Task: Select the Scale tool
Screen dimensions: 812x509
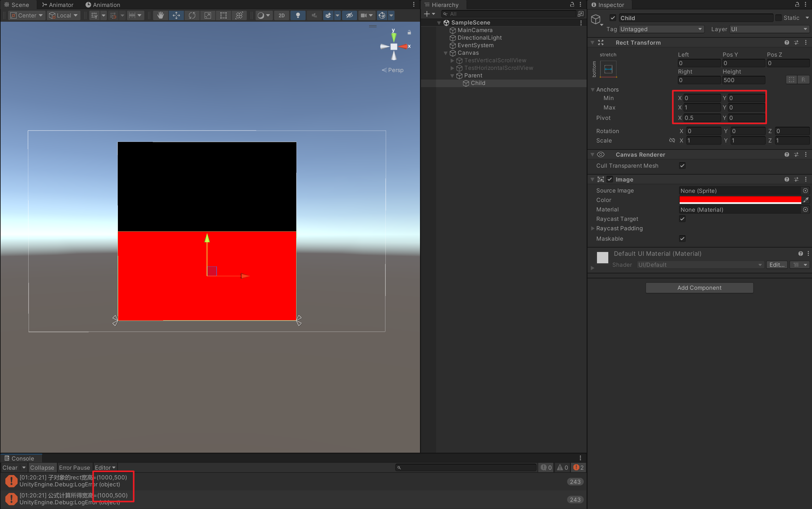Action: (x=207, y=15)
